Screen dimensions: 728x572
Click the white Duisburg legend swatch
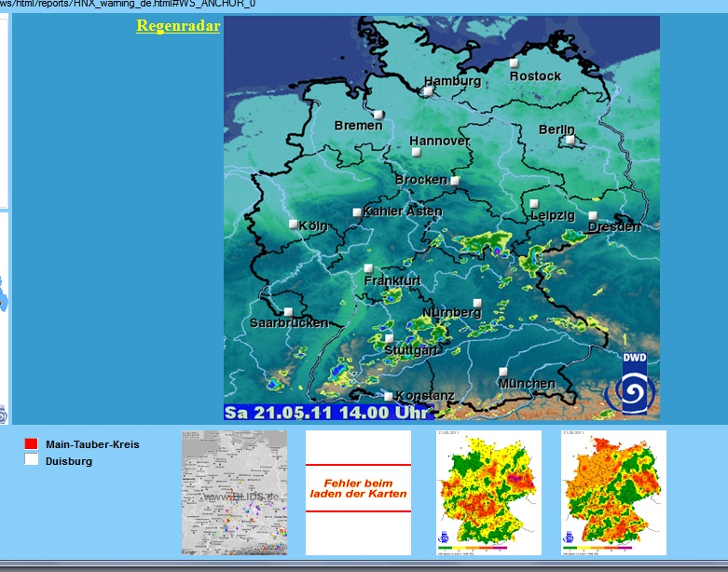[x=31, y=460]
